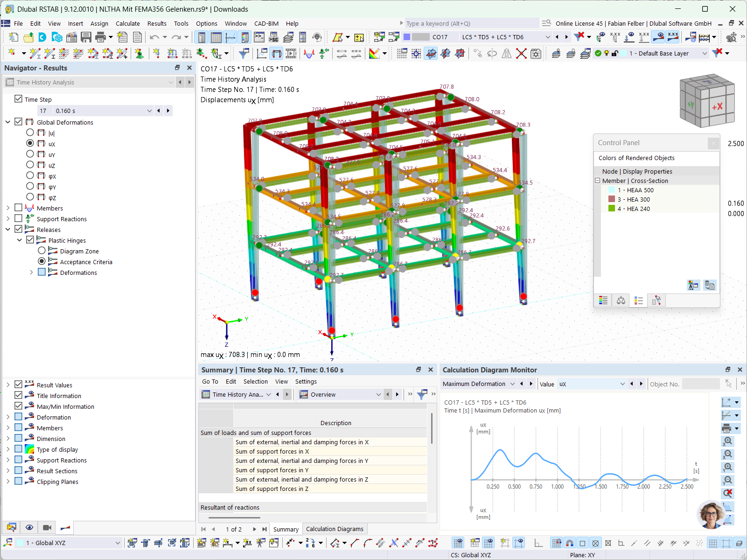The height and width of the screenshot is (560, 747).
Task: Open a project file with the Open icon
Action: tap(28, 37)
